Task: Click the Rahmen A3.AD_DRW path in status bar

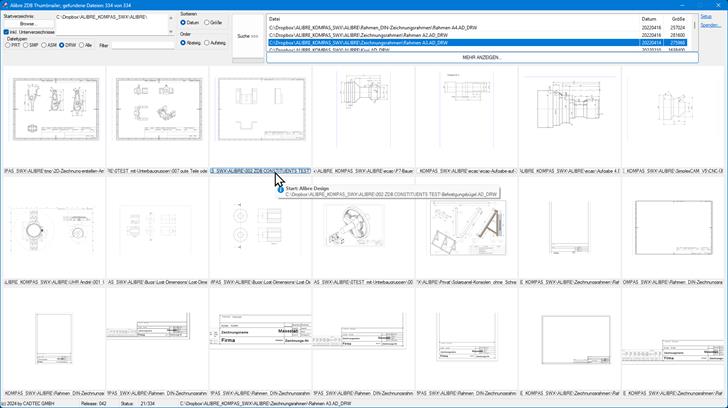Action: pos(266,404)
